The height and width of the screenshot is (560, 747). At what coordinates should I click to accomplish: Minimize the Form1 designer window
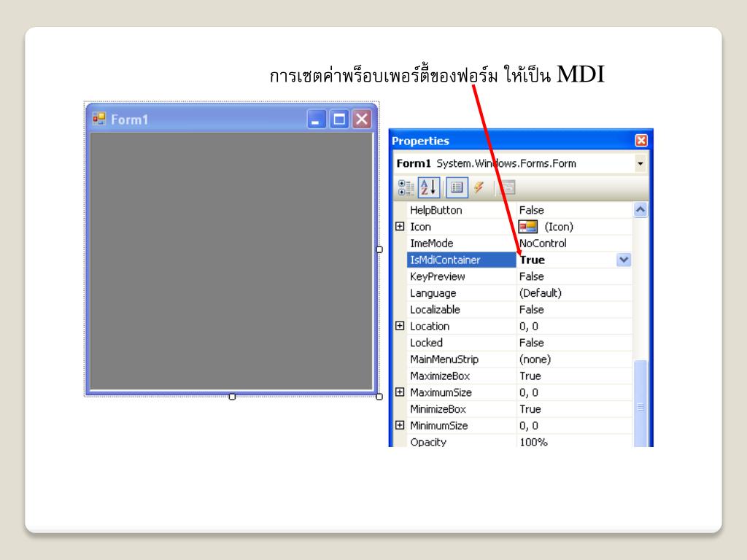317,119
